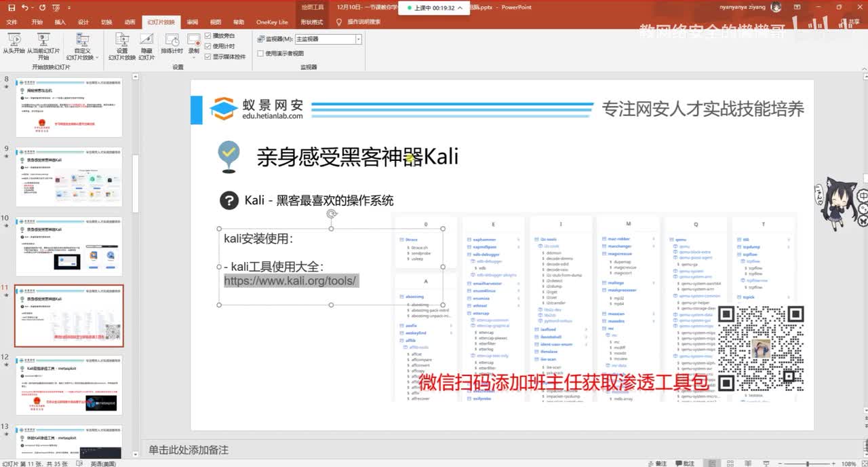Viewport: 868px width, 467px height.
Task: Click the QR code image on the slide
Action: click(761, 348)
